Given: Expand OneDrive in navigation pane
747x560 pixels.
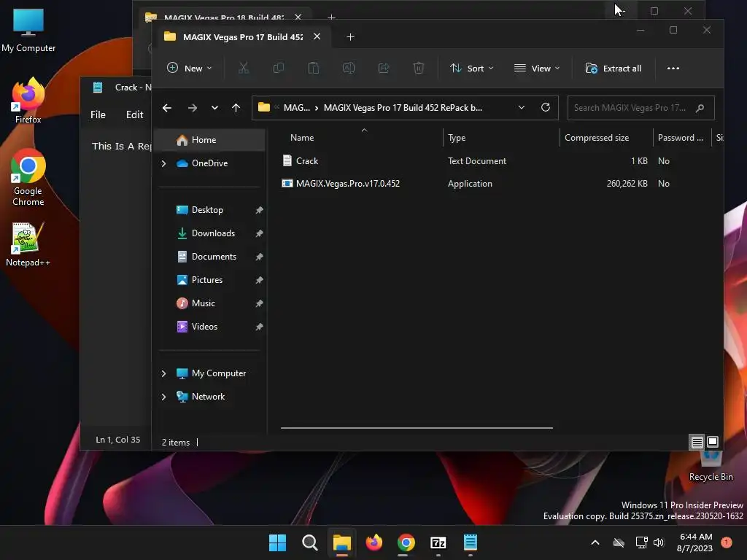Looking at the screenshot, I should coord(164,163).
